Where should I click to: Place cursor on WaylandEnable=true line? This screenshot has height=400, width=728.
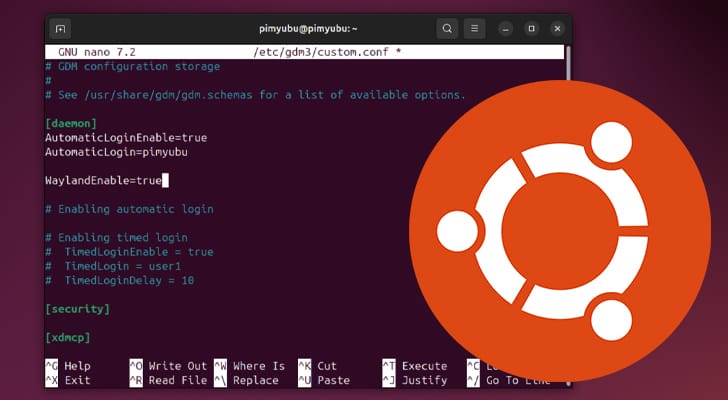point(103,181)
